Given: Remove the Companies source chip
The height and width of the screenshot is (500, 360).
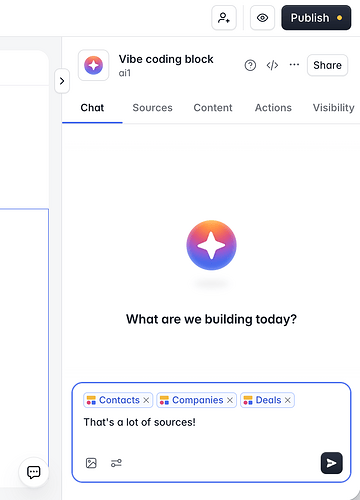Looking at the screenshot, I should [230, 400].
